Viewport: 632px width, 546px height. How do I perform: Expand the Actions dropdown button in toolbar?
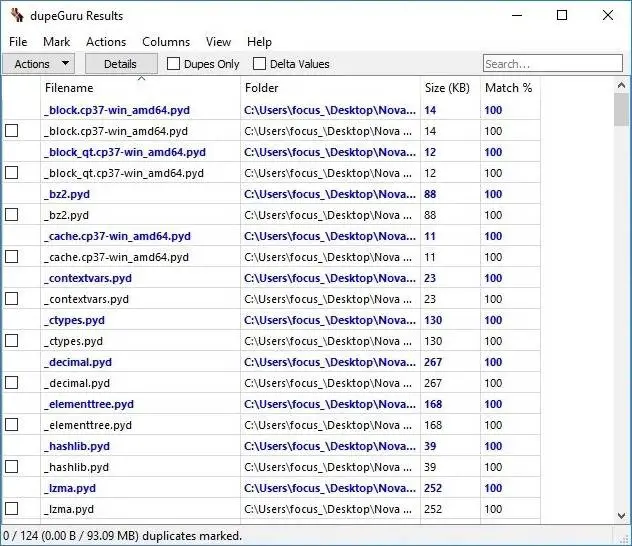coord(39,64)
